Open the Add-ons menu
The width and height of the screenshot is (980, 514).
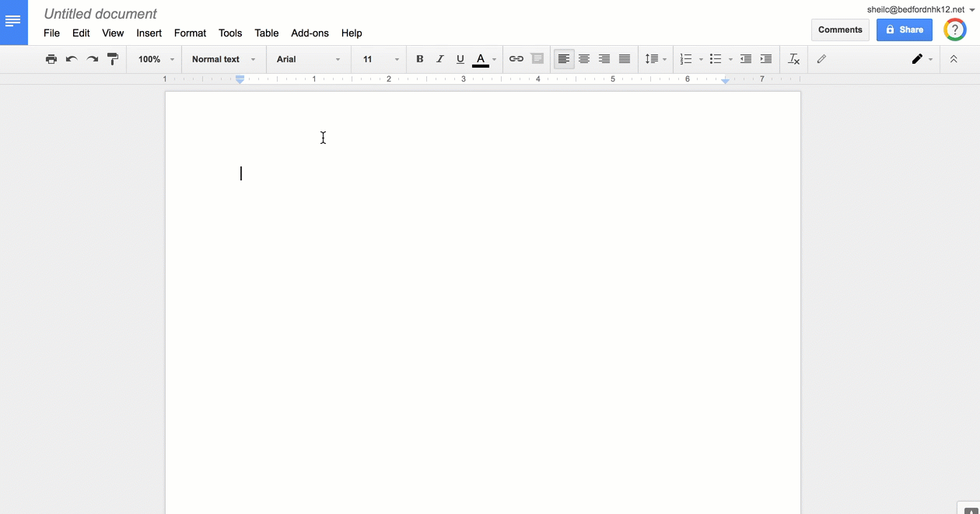[x=310, y=33]
